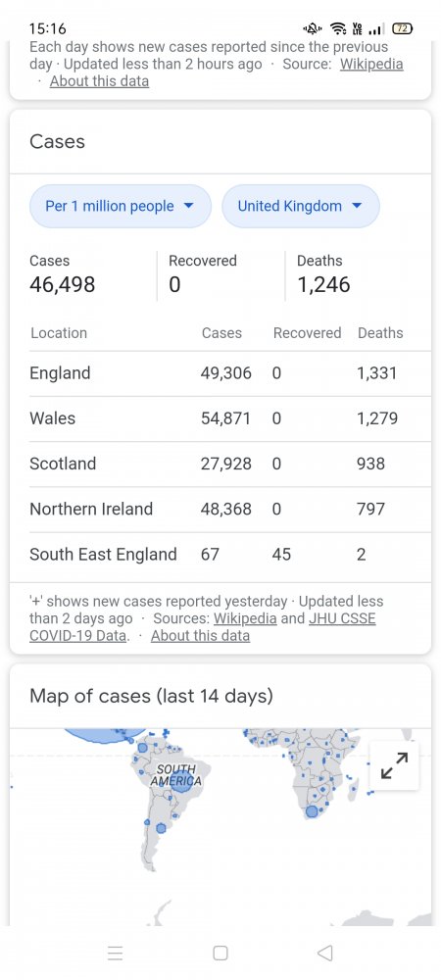Tap the recent apps menu icon
Viewport: 441px width, 980px height.
click(x=115, y=953)
